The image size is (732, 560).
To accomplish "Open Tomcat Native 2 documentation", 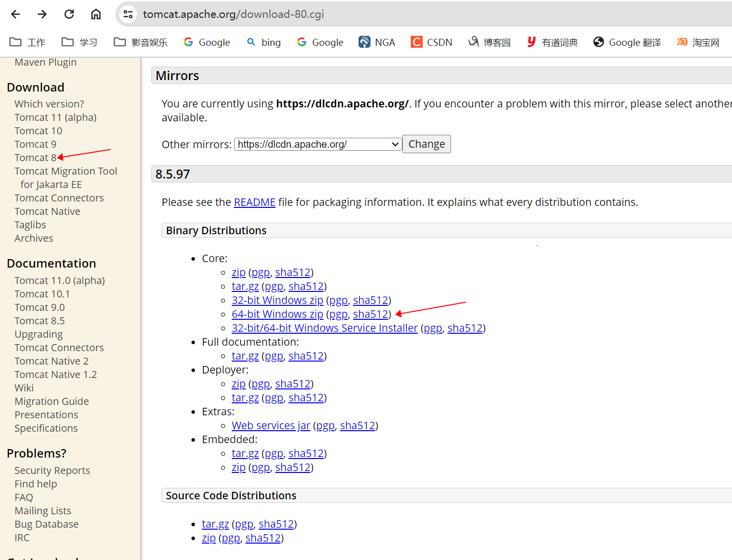I will (52, 361).
